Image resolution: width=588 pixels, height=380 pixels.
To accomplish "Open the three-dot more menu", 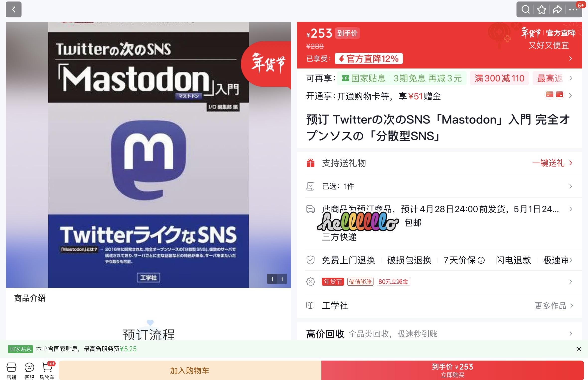I will [573, 10].
